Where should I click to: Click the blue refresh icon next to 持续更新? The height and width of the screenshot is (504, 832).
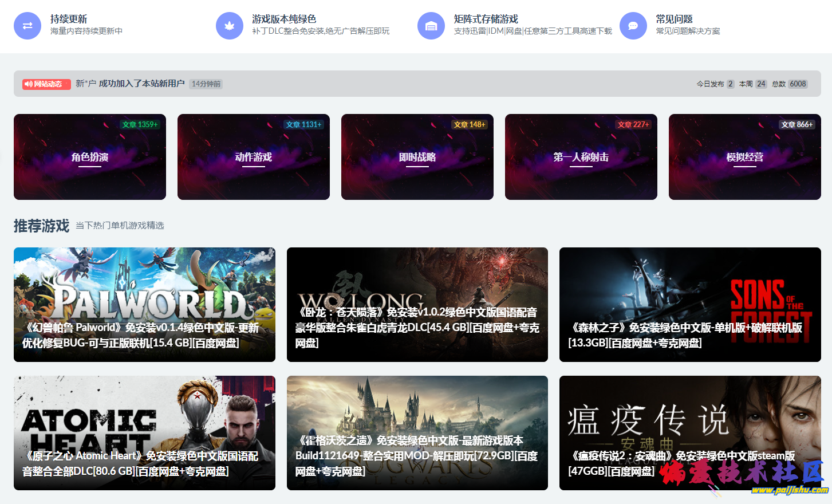[x=27, y=26]
